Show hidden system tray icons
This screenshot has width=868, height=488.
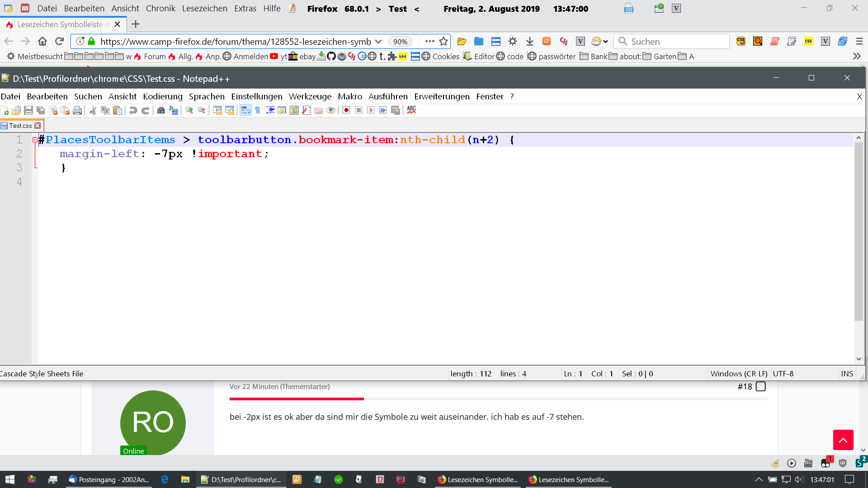point(759,479)
